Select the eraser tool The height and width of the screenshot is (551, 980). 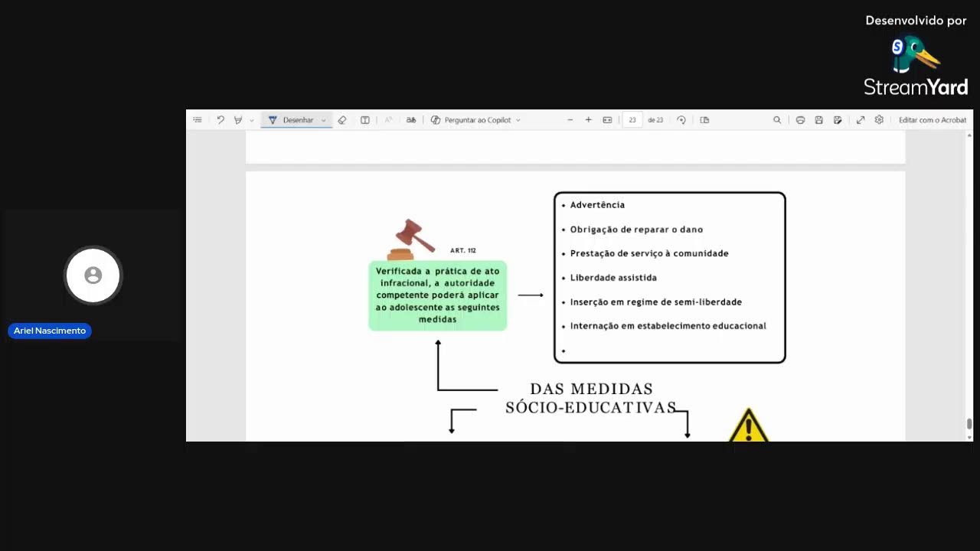(342, 120)
